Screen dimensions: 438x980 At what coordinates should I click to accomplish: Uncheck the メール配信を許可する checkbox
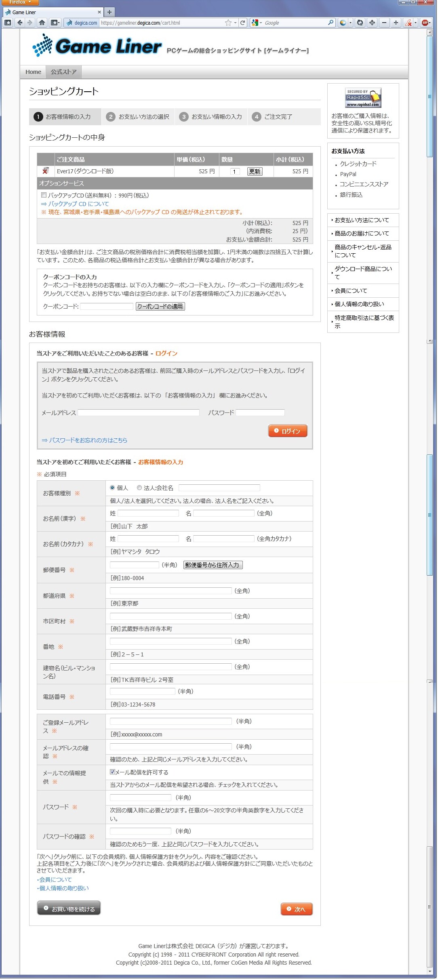(x=112, y=772)
